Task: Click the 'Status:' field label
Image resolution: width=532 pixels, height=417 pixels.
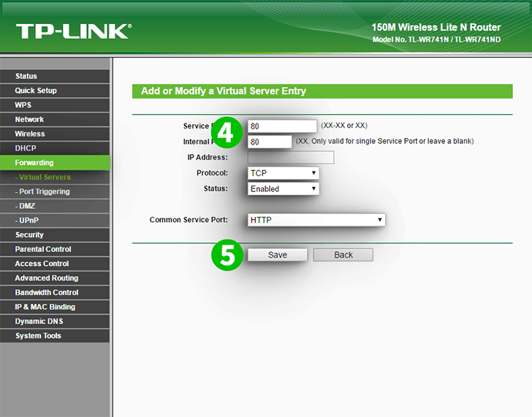Action: 216,188
